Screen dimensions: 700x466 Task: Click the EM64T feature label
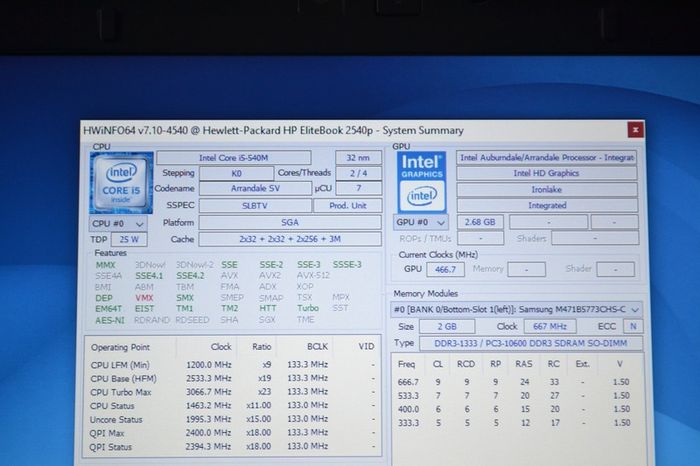(108, 308)
